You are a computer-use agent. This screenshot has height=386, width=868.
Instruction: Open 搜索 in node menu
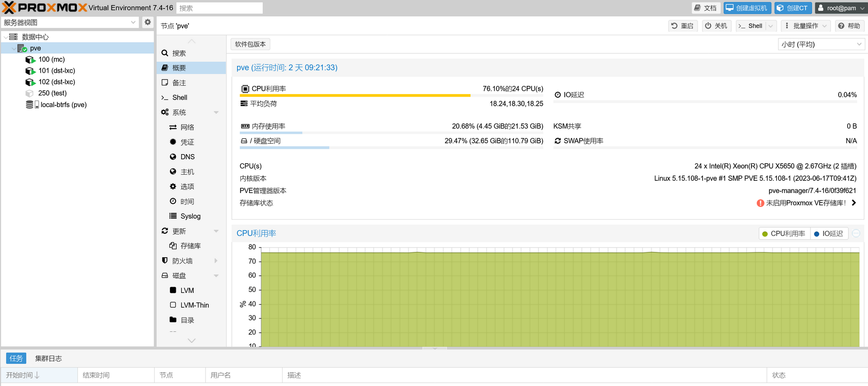click(191, 53)
